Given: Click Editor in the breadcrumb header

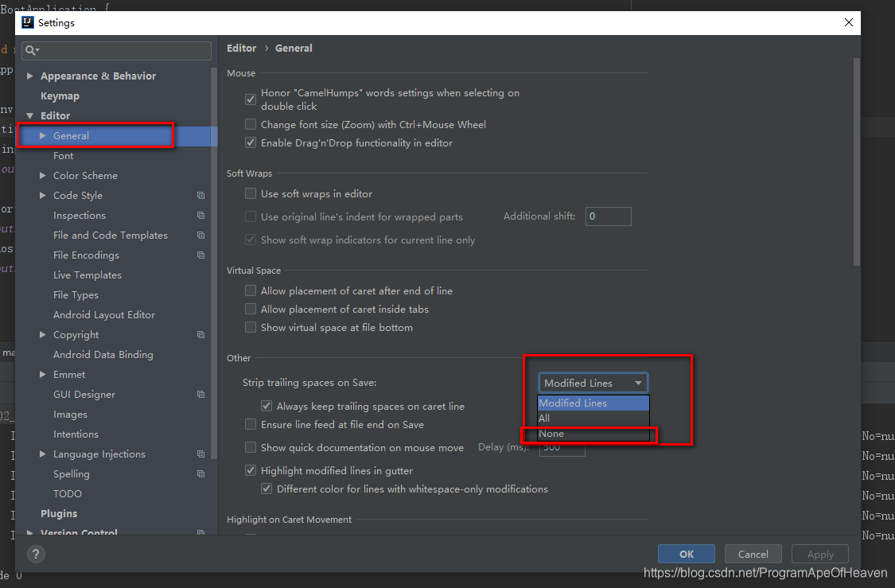Looking at the screenshot, I should [241, 49].
